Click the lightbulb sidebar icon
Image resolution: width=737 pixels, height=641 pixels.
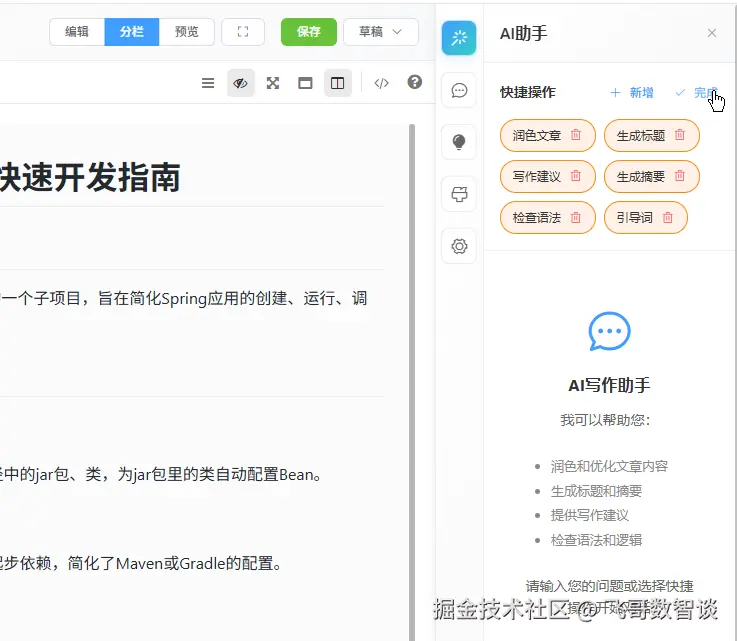click(459, 142)
